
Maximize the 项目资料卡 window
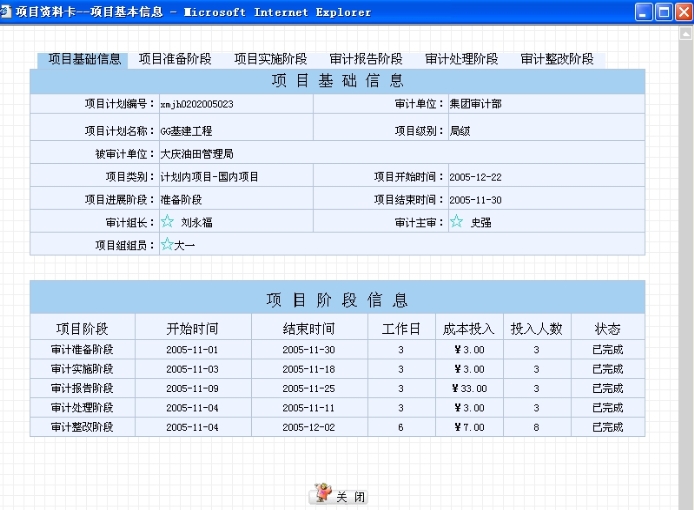point(663,12)
